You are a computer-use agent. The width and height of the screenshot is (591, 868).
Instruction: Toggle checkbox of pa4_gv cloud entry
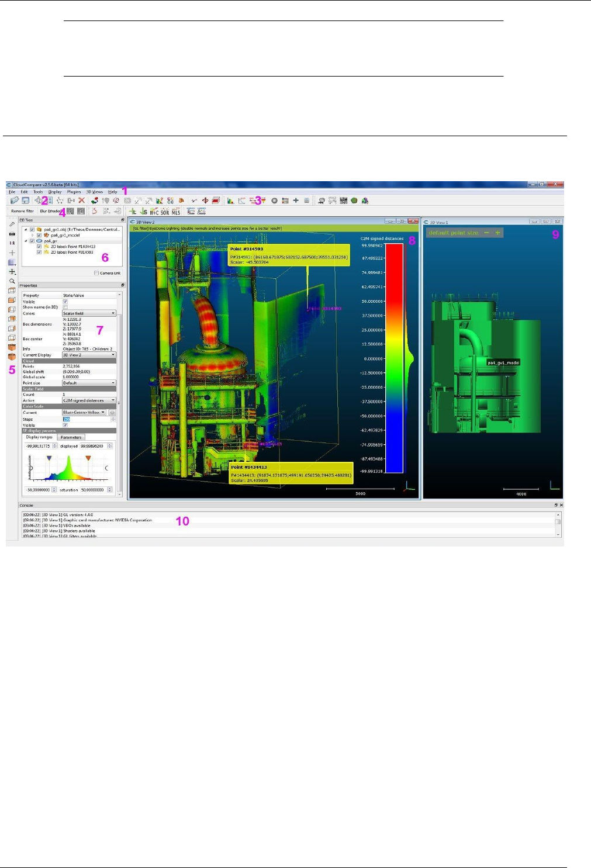[x=32, y=241]
